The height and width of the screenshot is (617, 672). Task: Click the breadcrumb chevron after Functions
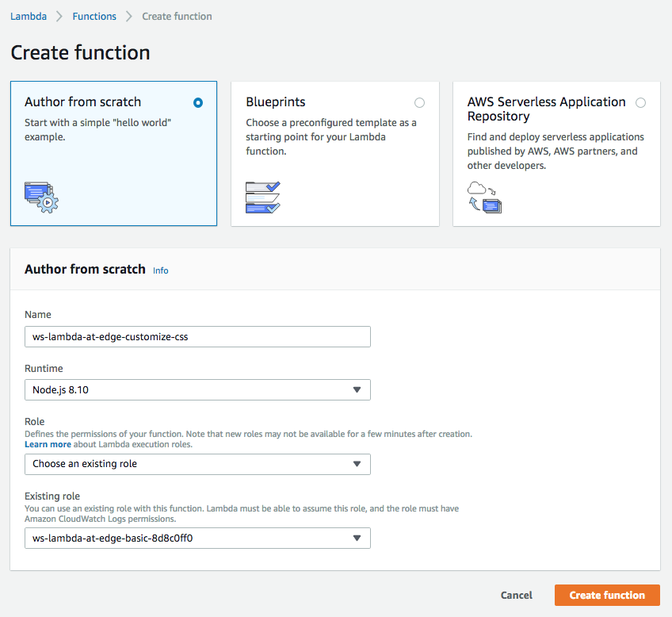(128, 17)
